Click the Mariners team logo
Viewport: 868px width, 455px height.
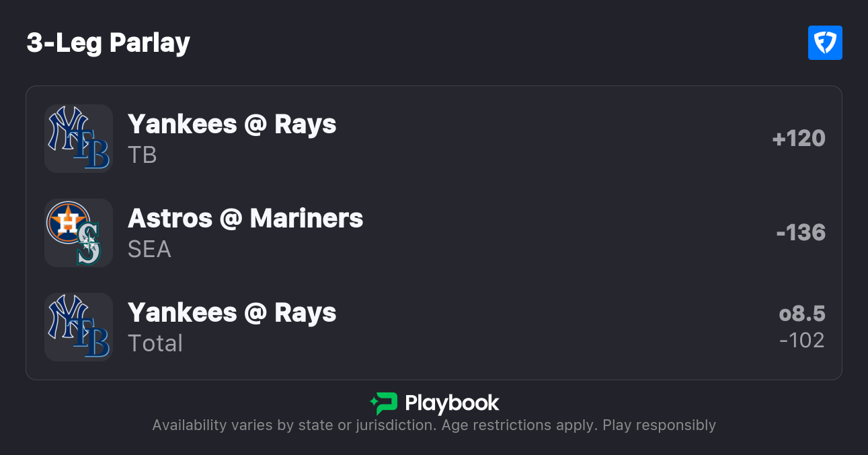tap(89, 245)
